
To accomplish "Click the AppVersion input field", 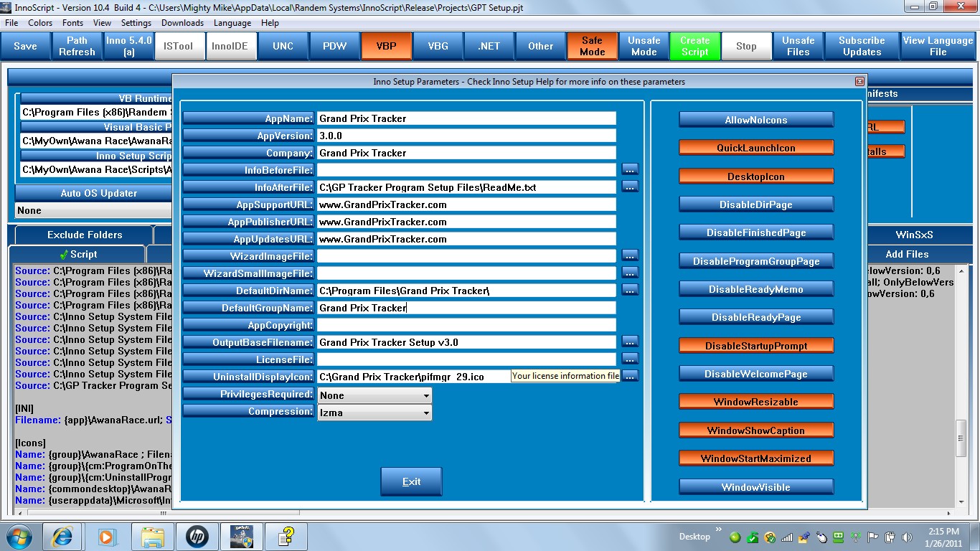I will click(466, 136).
